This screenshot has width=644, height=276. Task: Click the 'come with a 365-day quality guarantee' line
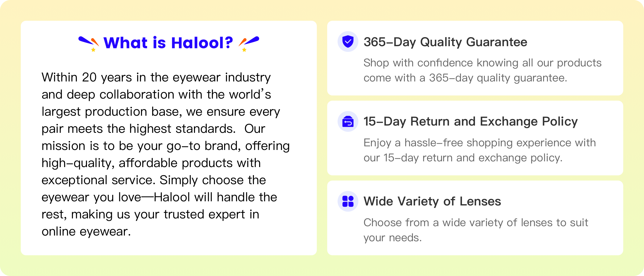[465, 78]
